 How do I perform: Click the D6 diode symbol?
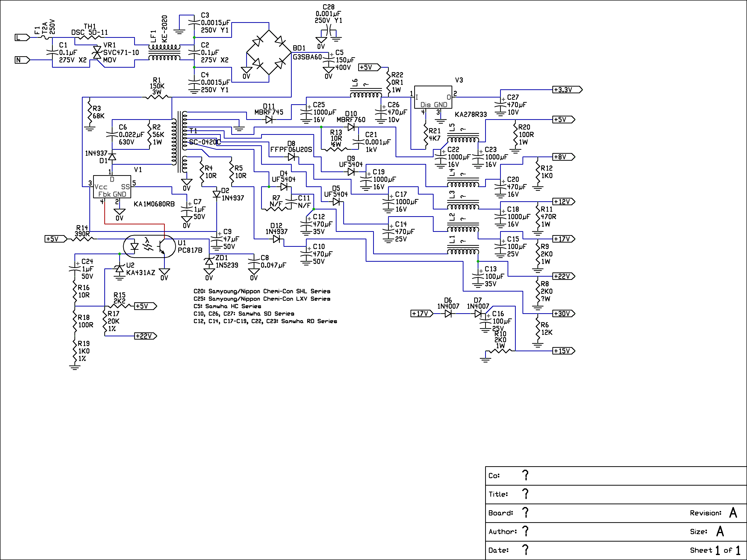coord(448,314)
